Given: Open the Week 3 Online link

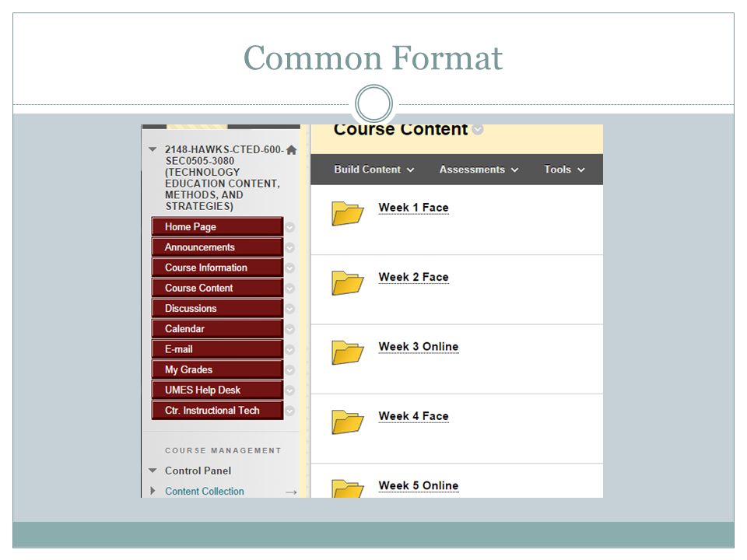Looking at the screenshot, I should click(x=419, y=347).
